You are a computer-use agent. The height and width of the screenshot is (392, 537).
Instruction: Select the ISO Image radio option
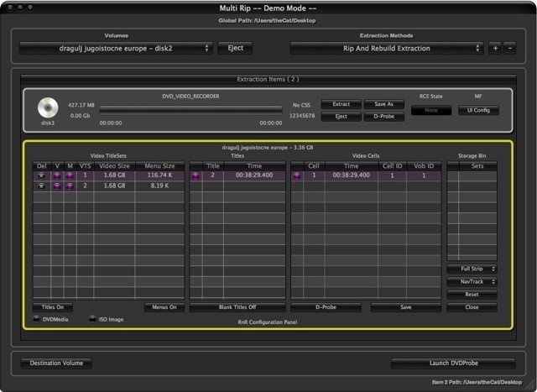pyautogui.click(x=92, y=319)
